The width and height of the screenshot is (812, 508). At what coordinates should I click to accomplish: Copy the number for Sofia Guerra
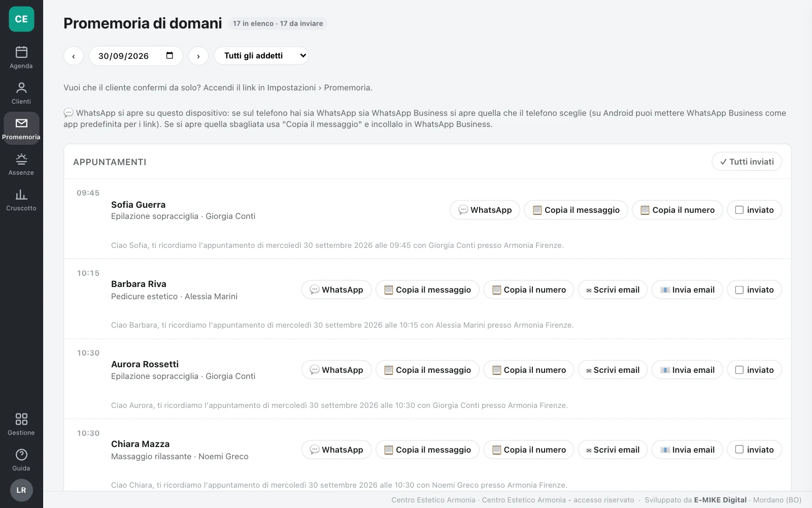677,210
